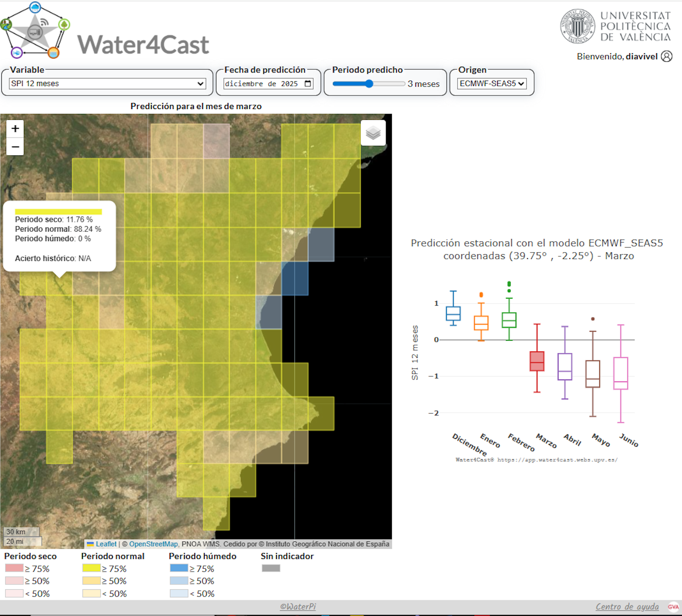The height and width of the screenshot is (616, 682).
Task: Click the Fecha de predicción date field
Action: (263, 84)
